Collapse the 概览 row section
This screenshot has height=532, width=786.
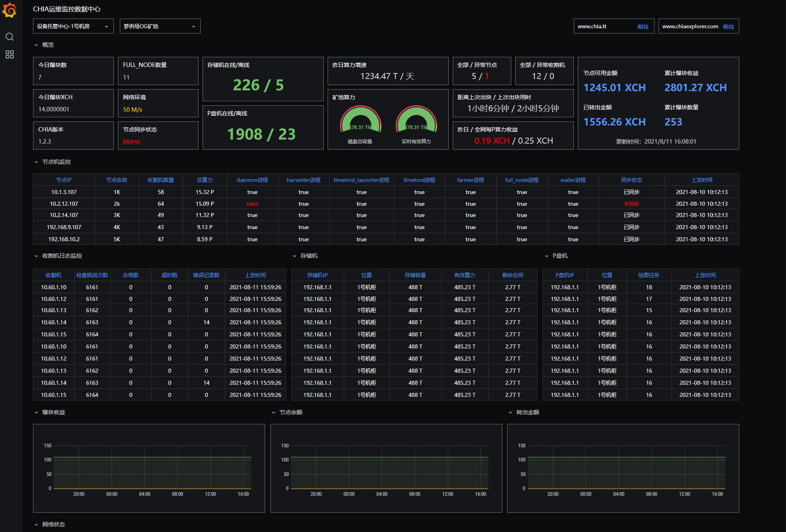(44, 45)
